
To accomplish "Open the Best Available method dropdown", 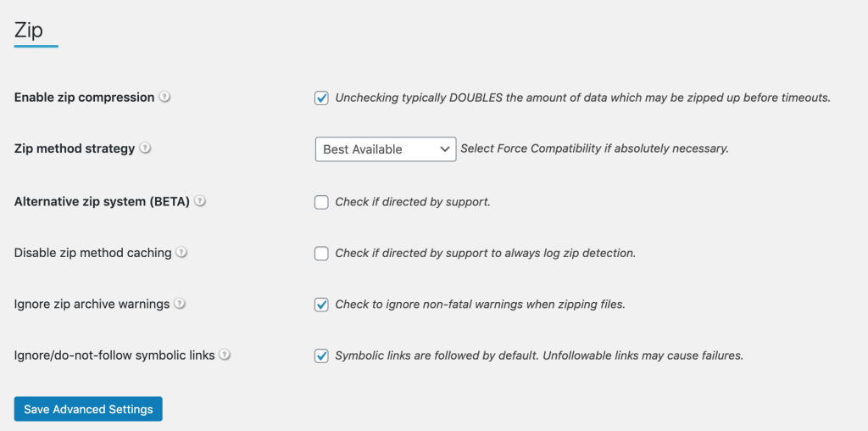I will [x=386, y=149].
